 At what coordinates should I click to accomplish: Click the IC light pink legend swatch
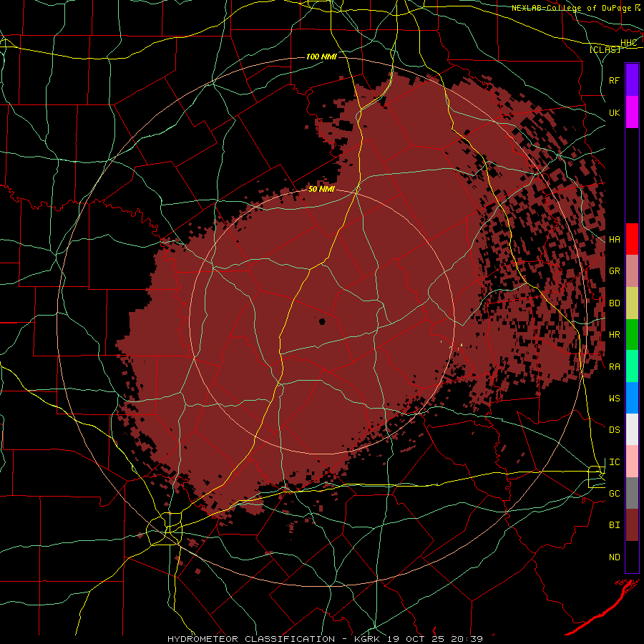click(632, 462)
